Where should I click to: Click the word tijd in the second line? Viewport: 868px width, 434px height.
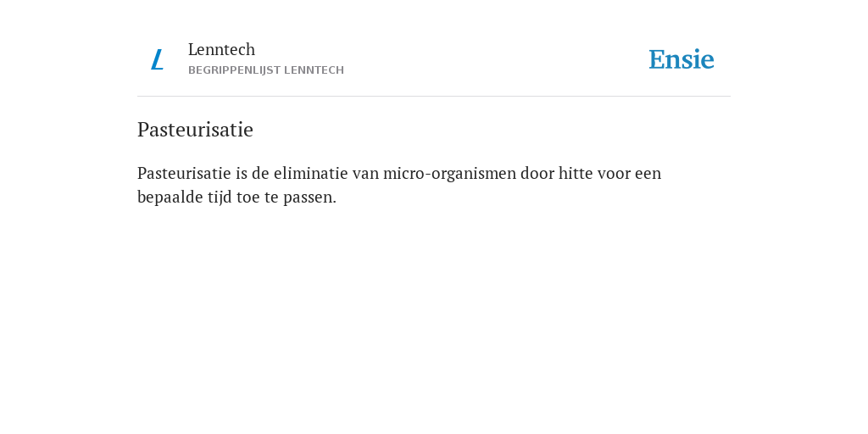point(220,198)
